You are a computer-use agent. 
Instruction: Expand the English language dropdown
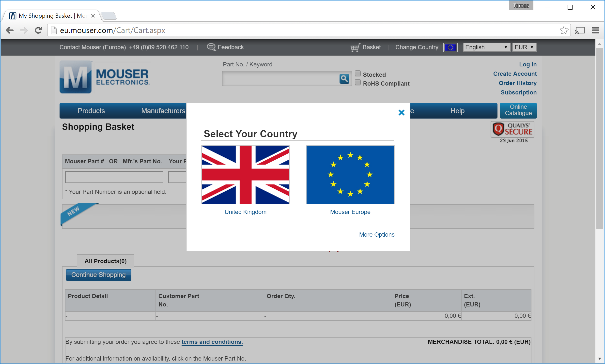pyautogui.click(x=486, y=47)
